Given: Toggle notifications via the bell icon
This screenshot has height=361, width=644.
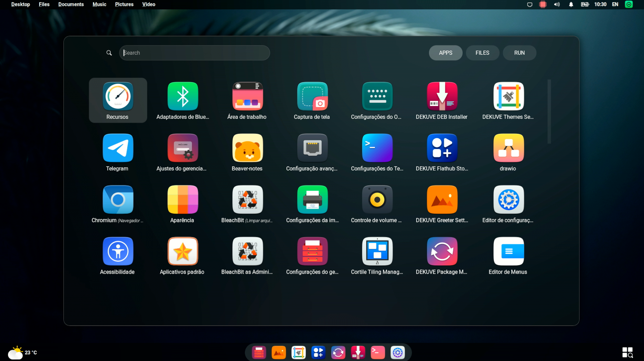Looking at the screenshot, I should (x=571, y=5).
